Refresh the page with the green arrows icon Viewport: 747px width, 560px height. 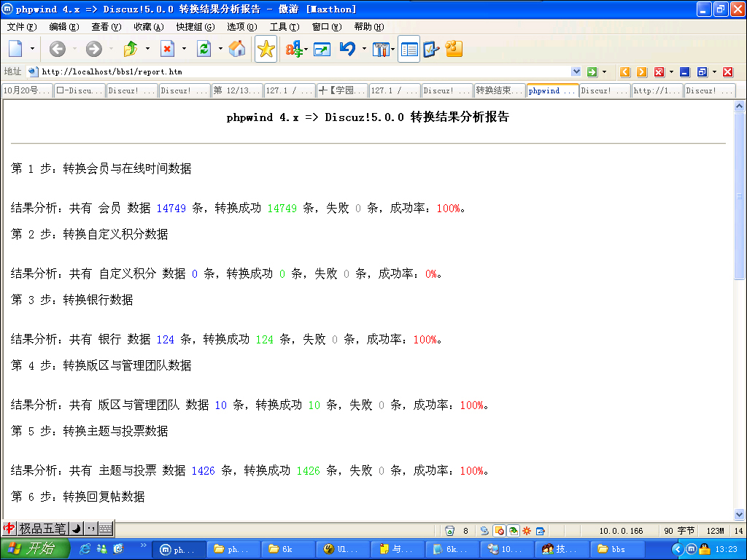[204, 49]
